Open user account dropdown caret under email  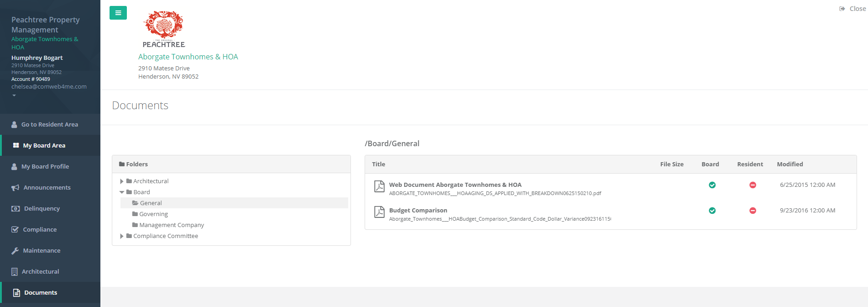pos(14,95)
